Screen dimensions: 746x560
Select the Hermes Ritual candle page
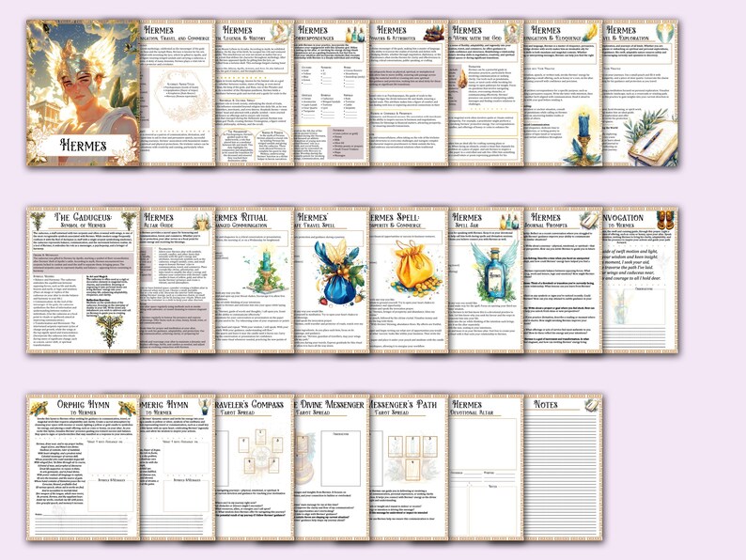click(x=255, y=280)
